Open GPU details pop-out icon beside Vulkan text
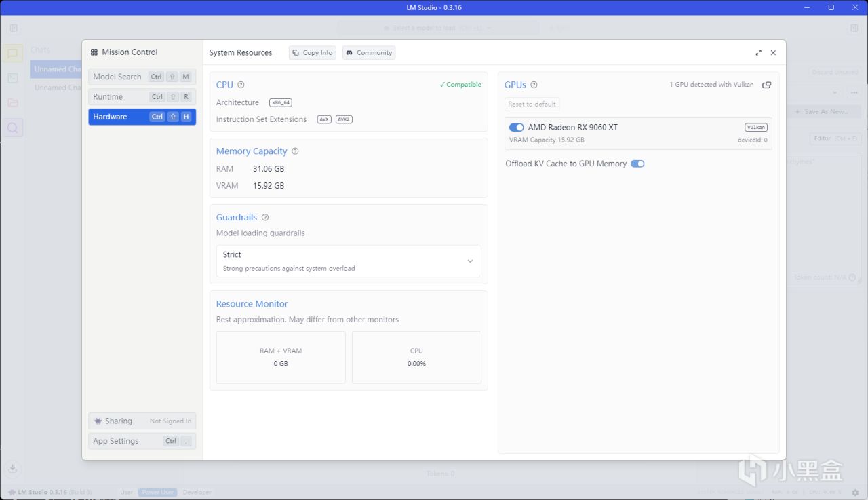 (767, 85)
